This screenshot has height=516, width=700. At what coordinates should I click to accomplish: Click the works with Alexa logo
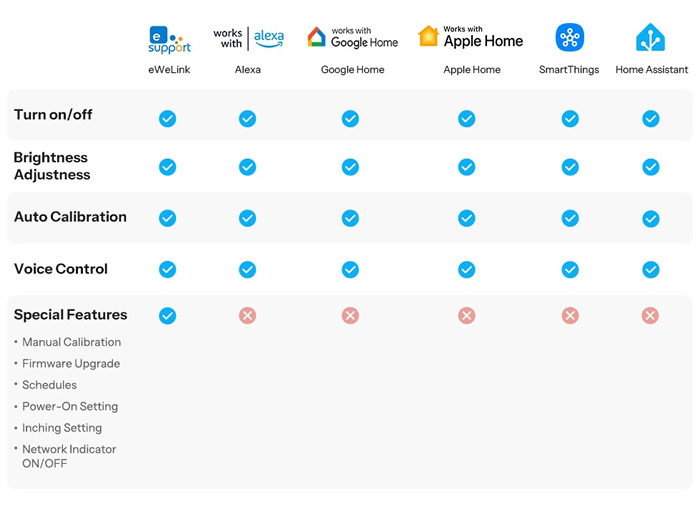[248, 38]
